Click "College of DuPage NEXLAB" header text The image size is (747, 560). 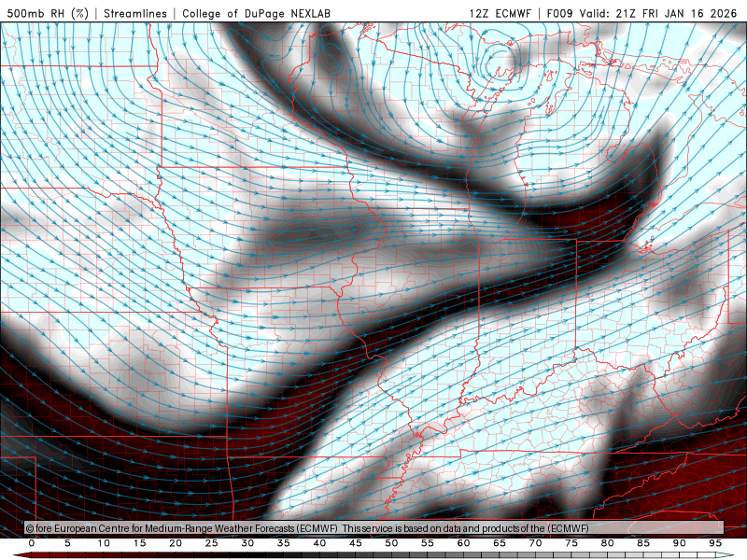point(256,13)
